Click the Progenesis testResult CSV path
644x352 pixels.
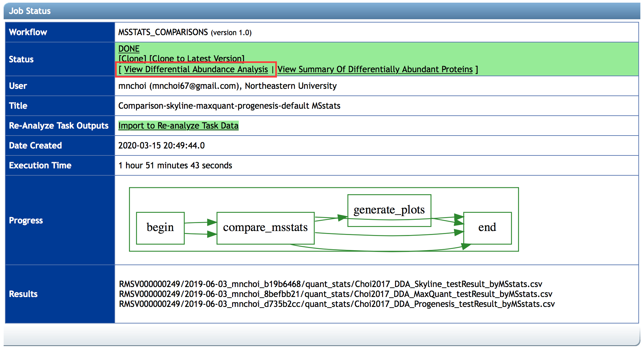tap(337, 304)
